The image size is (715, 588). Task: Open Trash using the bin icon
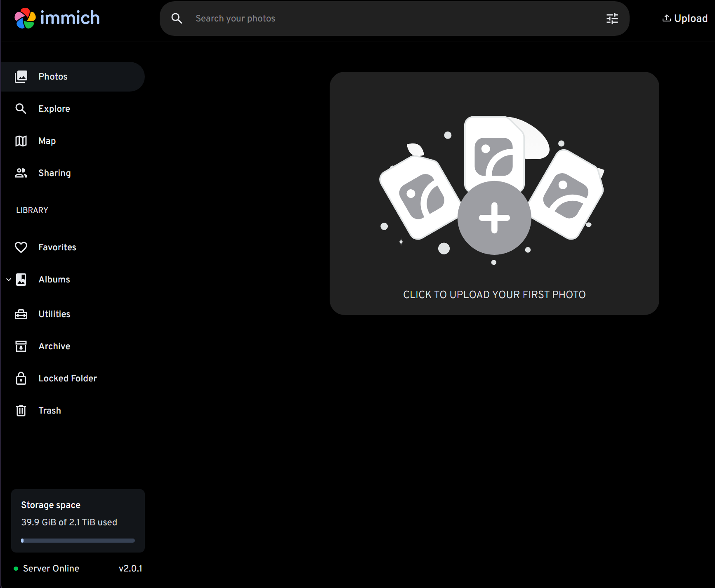tap(21, 410)
